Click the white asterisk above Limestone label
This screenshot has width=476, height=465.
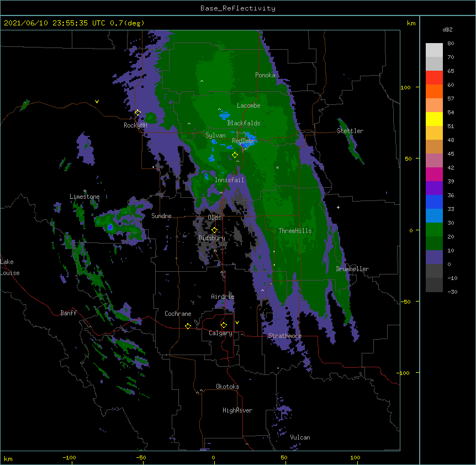85,191
